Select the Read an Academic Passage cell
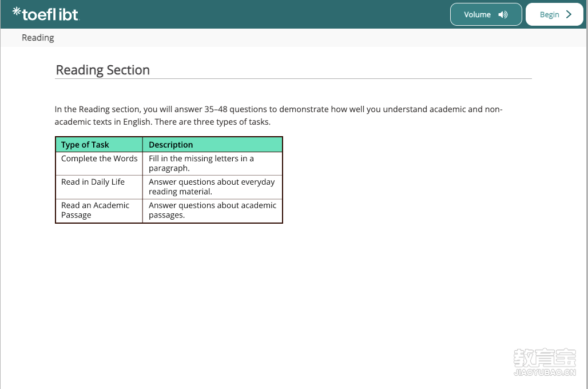This screenshot has height=389, width=588. click(99, 211)
